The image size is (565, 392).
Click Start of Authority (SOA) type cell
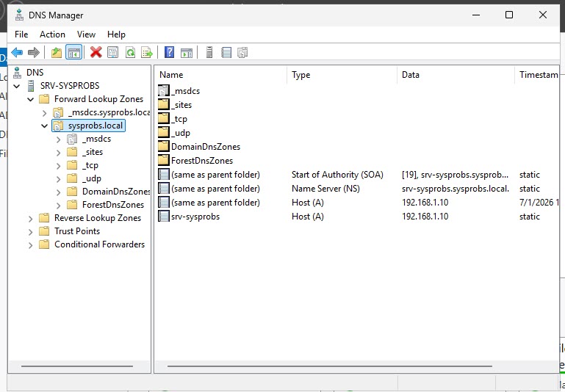click(337, 175)
